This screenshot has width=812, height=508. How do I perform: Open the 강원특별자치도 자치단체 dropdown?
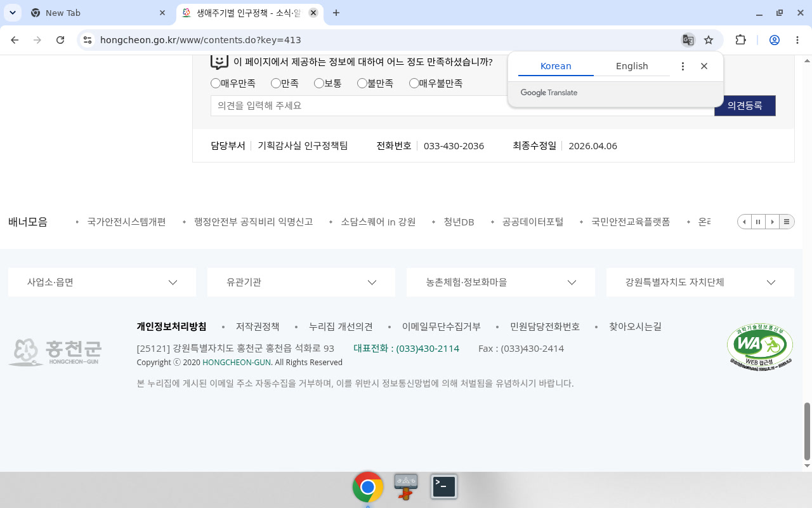(700, 282)
